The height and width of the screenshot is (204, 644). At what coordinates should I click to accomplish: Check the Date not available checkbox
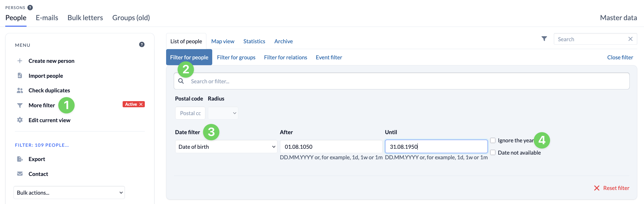tap(493, 152)
